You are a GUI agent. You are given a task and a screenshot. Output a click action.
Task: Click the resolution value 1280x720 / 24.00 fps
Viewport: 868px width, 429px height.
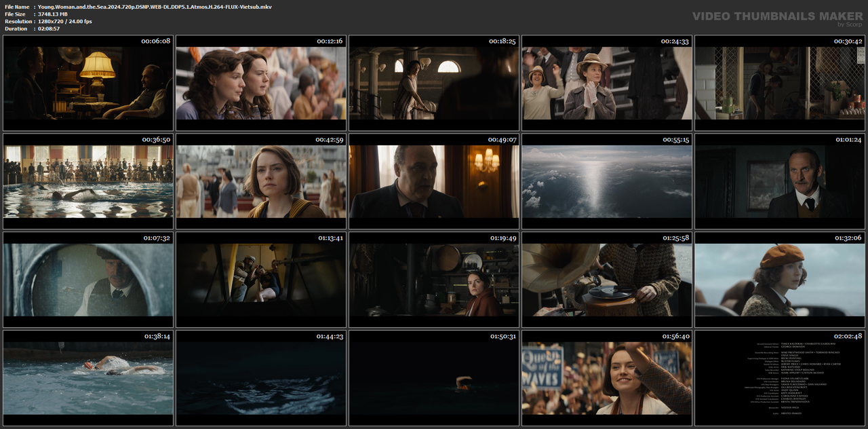pyautogui.click(x=65, y=21)
